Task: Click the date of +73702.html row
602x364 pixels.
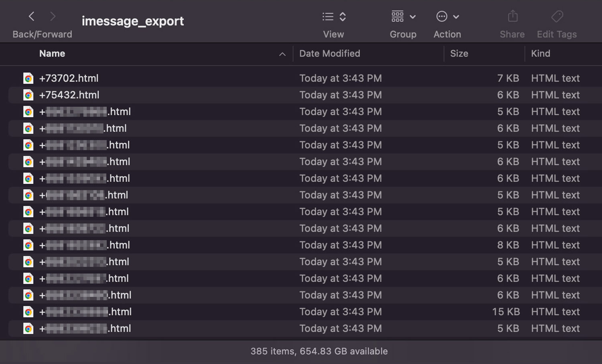Action: 340,78
